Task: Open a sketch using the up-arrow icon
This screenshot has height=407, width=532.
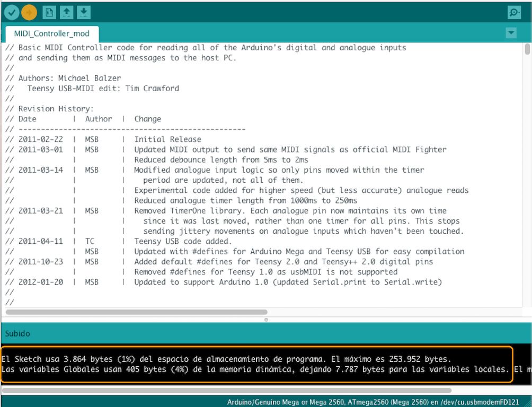Action: click(x=67, y=12)
